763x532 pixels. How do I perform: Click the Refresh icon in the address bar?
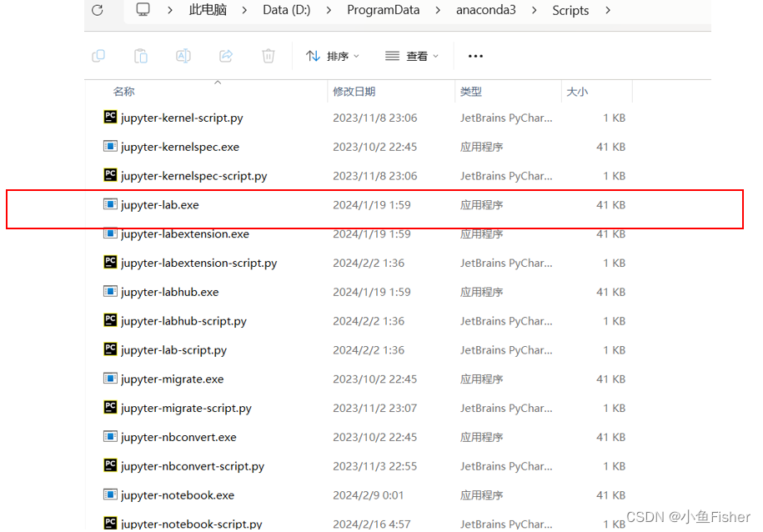[98, 11]
